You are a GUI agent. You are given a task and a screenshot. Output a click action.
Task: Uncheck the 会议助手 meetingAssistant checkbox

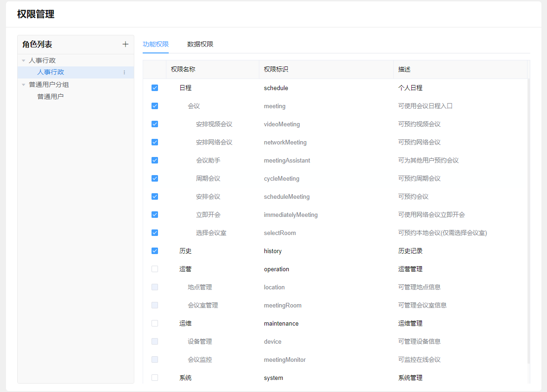[x=155, y=160]
